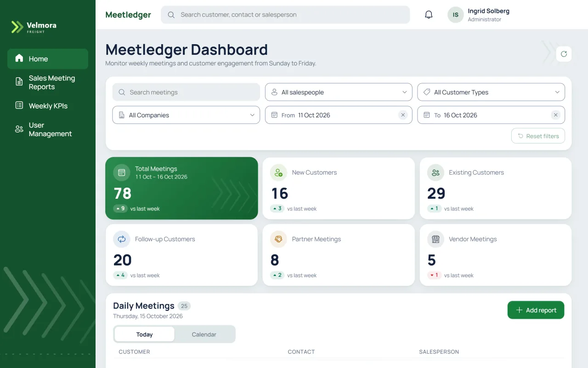Click the CONTACT column header
This screenshot has width=588, height=368.
[301, 352]
